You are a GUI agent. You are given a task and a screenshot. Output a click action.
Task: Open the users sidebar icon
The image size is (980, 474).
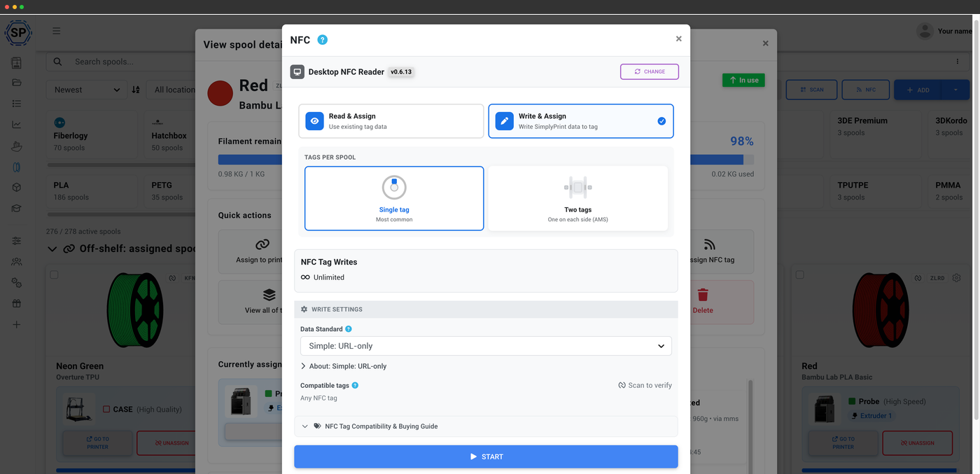click(17, 262)
